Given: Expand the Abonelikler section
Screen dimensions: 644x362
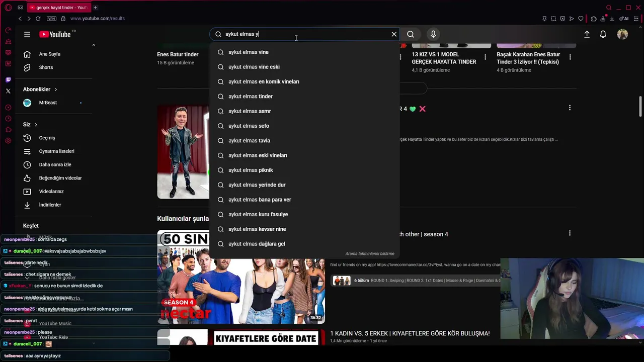Looking at the screenshot, I should tap(40, 89).
